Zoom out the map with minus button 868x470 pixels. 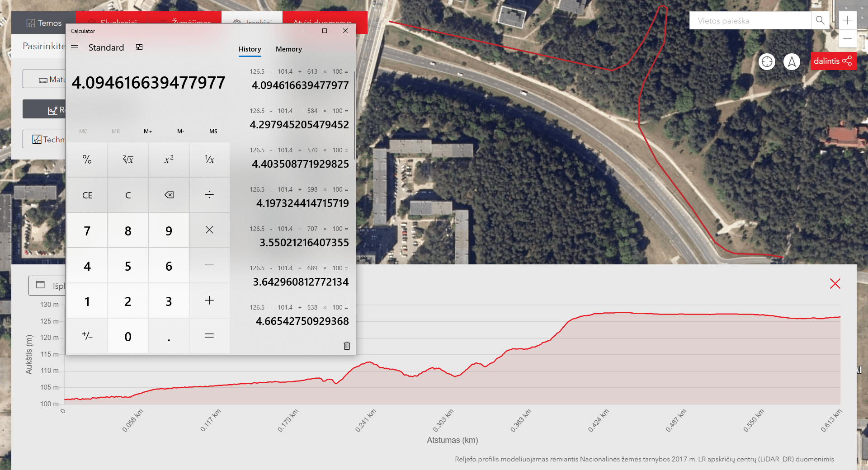(847, 39)
